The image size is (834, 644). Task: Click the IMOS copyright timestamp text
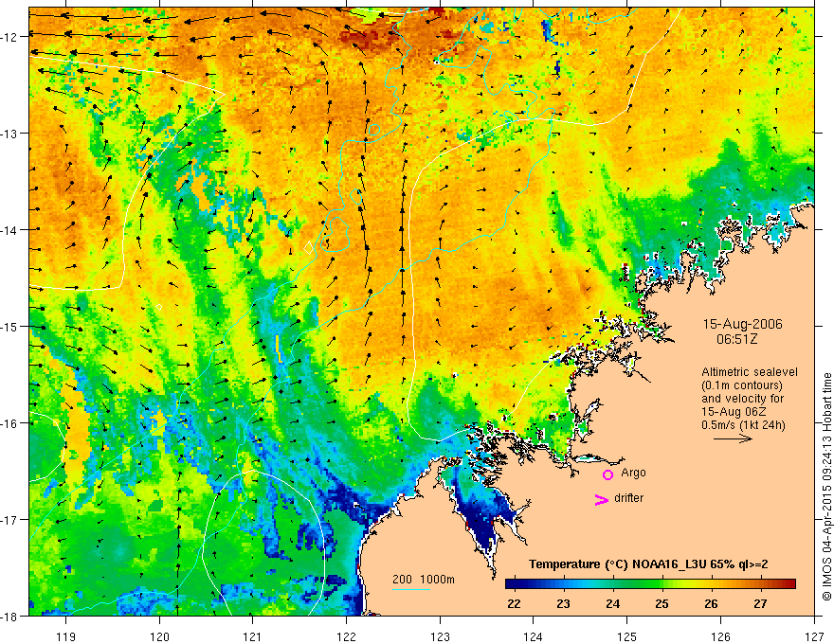826,487
